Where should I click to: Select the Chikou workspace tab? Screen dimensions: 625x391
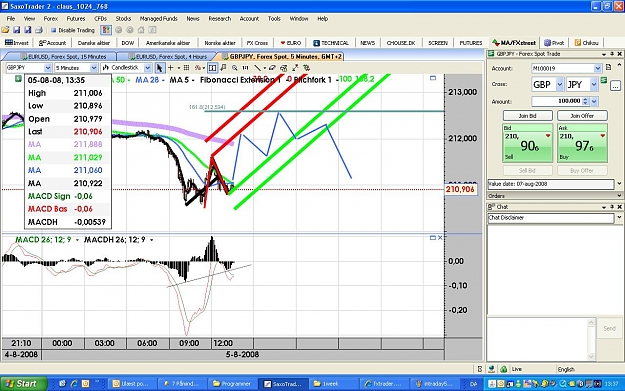(586, 43)
